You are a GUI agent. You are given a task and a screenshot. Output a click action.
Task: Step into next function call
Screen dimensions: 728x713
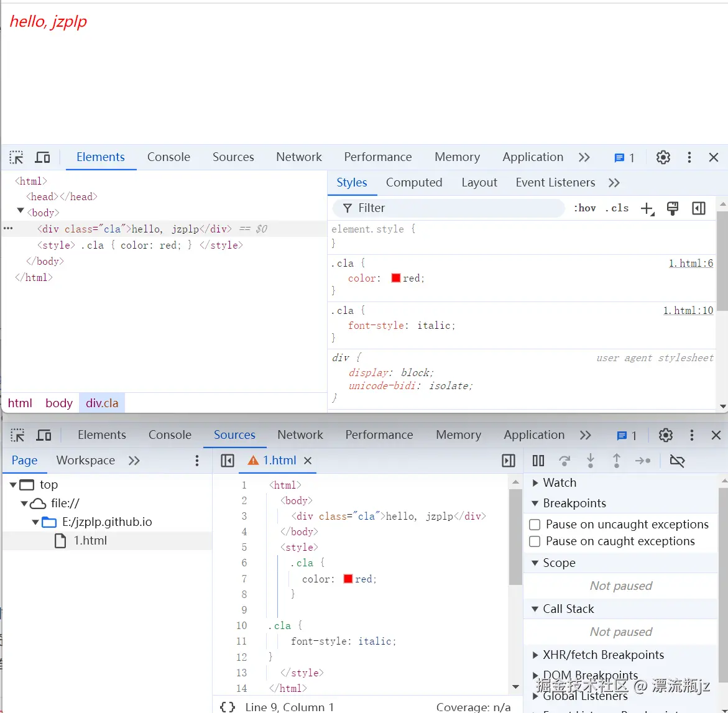click(x=590, y=461)
